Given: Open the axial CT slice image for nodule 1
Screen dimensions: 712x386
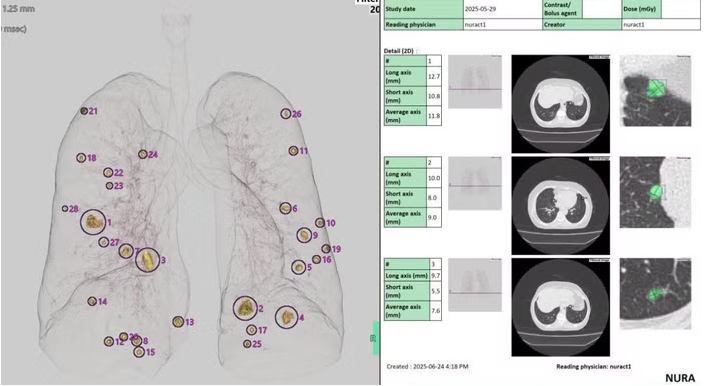Looking at the screenshot, I should click(560, 104).
